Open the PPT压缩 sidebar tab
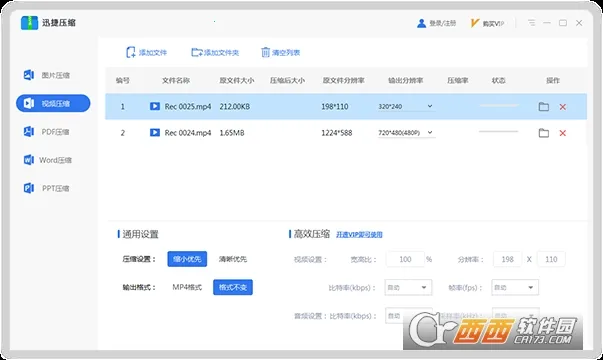The image size is (603, 360). click(47, 188)
